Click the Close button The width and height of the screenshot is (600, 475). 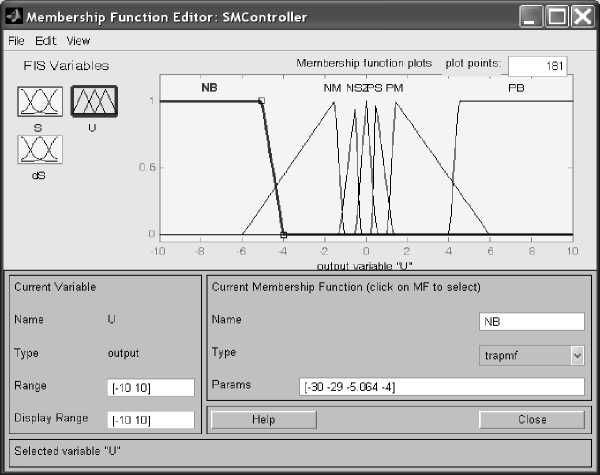point(531,419)
